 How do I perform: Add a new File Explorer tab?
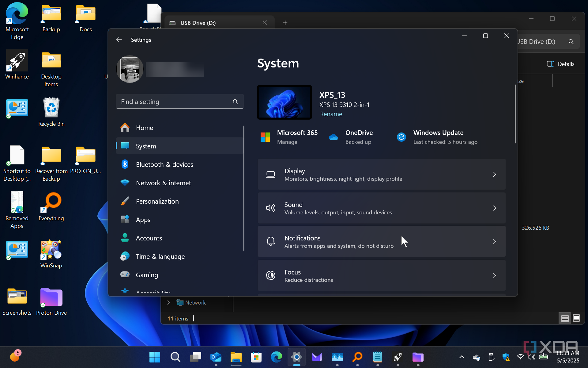pyautogui.click(x=285, y=23)
